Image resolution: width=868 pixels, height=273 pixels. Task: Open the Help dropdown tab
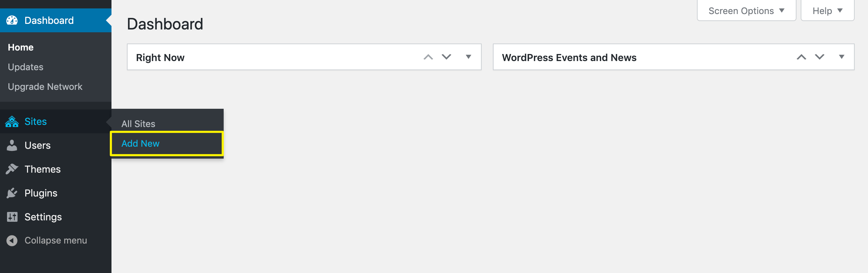827,11
